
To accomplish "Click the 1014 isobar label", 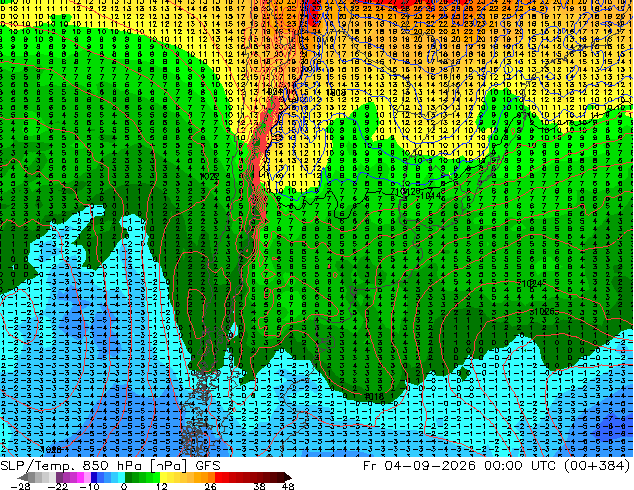I will click(431, 196).
